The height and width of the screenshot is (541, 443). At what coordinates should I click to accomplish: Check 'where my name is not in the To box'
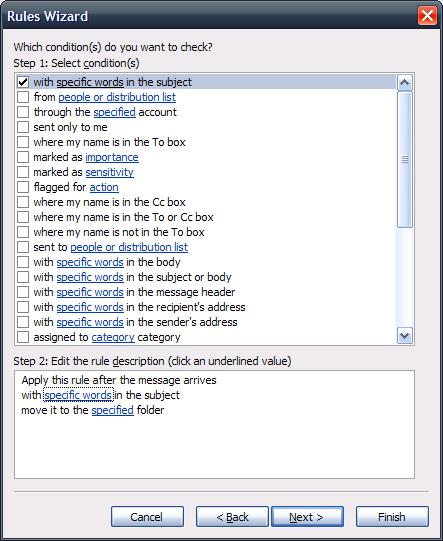tap(23, 232)
